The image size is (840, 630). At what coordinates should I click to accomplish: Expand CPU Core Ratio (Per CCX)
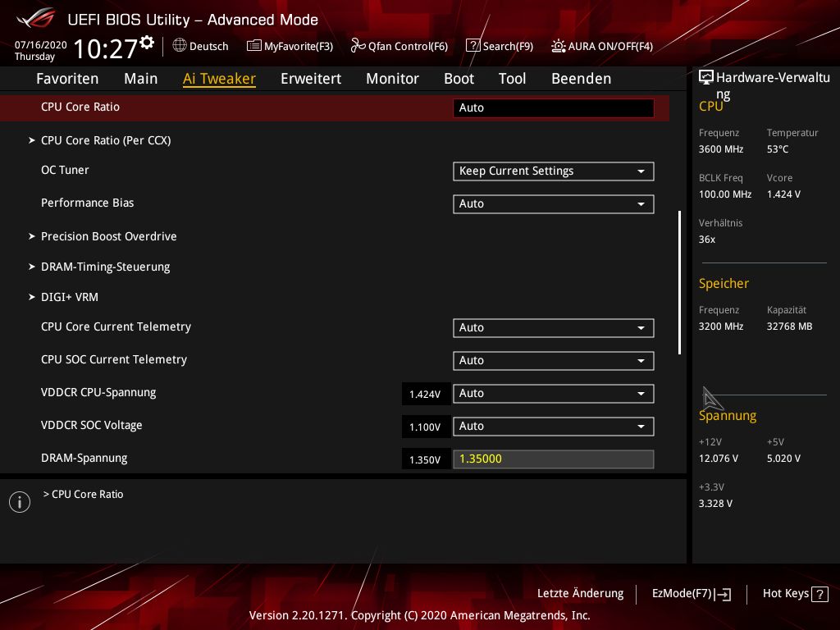pos(106,140)
